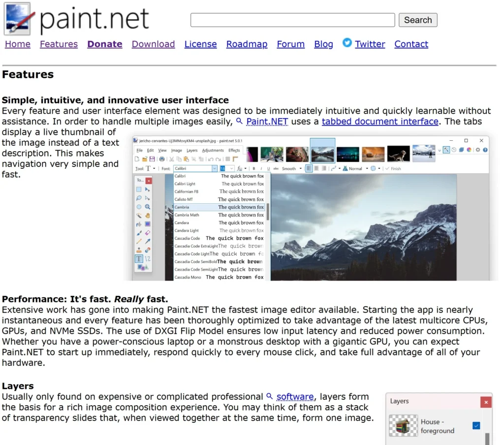
Task: Open the Tool chooser dropdown arrow
Action: click(154, 168)
